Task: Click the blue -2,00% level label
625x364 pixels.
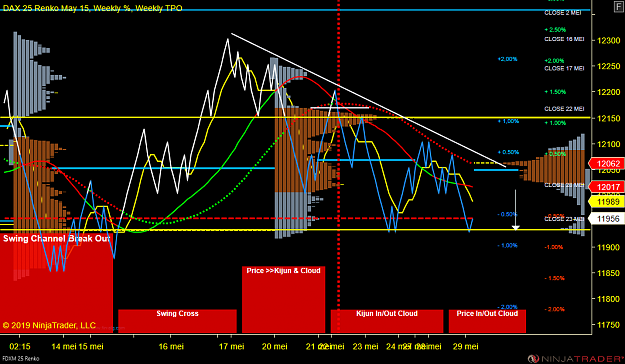Action: point(507,307)
